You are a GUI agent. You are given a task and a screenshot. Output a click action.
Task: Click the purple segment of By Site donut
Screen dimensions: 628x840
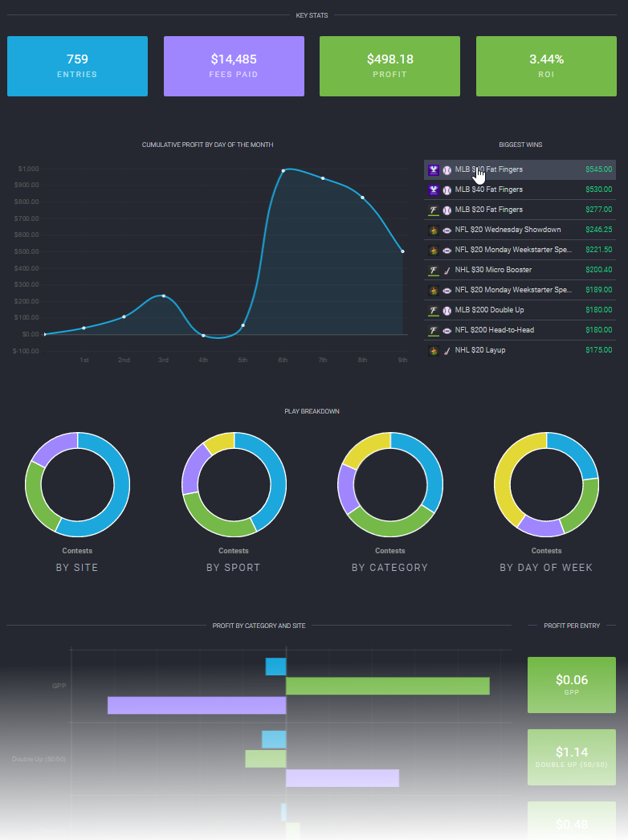click(x=52, y=447)
